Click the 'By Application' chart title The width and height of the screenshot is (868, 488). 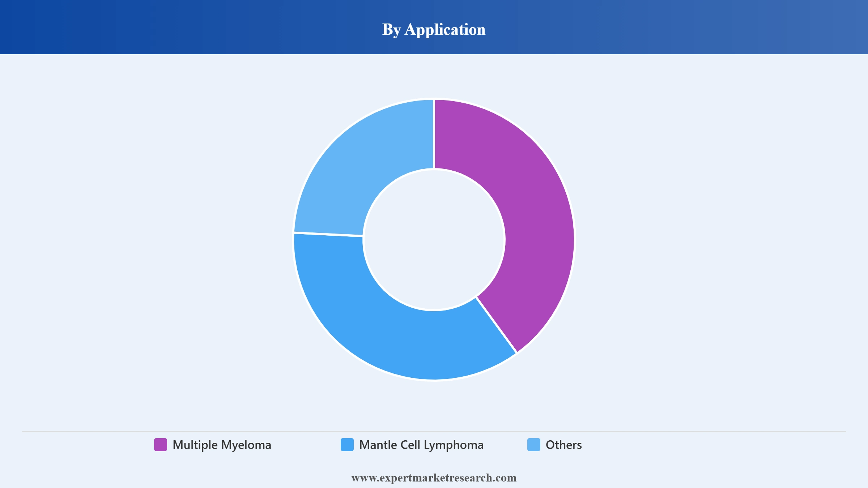(x=434, y=30)
